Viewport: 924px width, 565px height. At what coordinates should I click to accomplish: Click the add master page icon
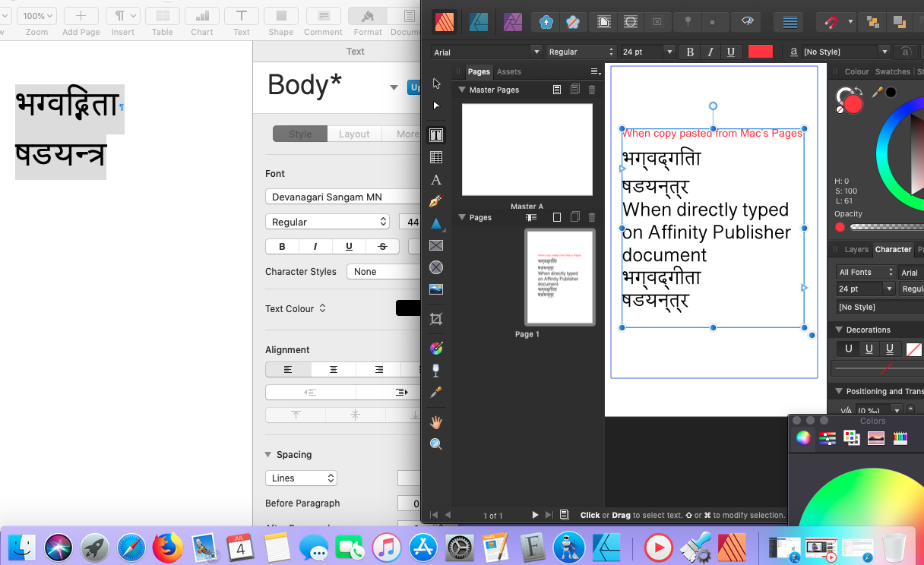tap(557, 90)
